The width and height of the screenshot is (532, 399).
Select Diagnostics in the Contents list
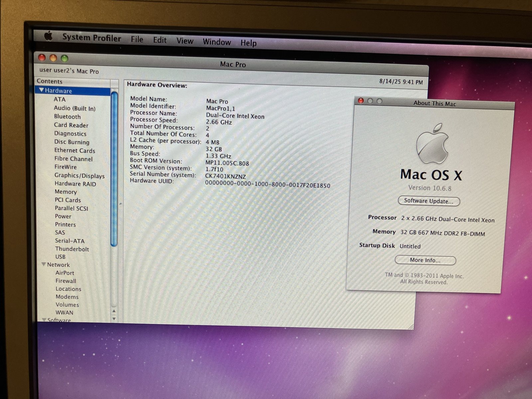click(70, 134)
